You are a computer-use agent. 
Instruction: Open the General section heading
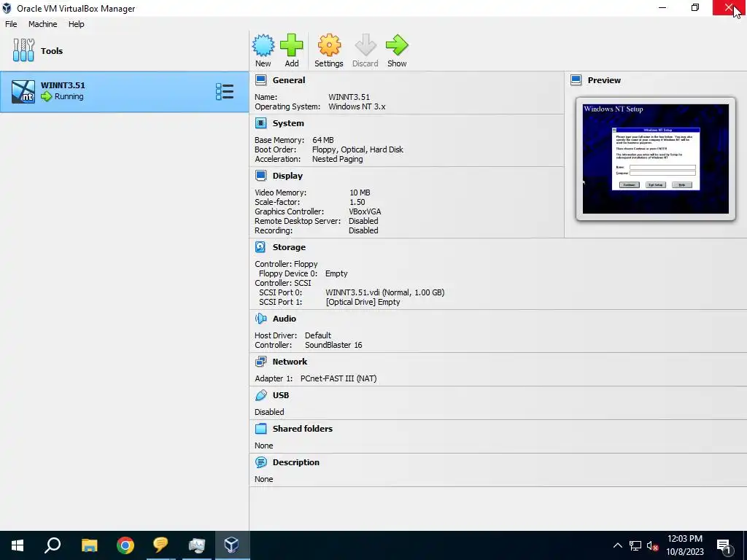click(x=289, y=80)
